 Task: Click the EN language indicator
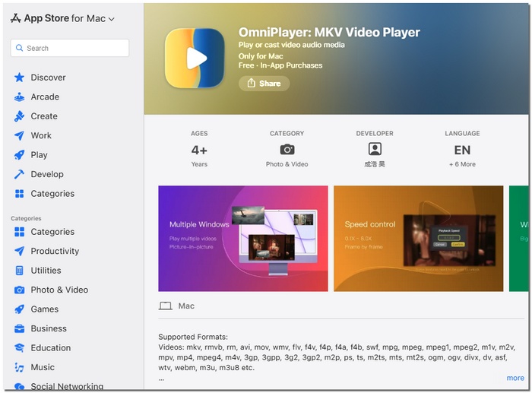[x=462, y=150]
